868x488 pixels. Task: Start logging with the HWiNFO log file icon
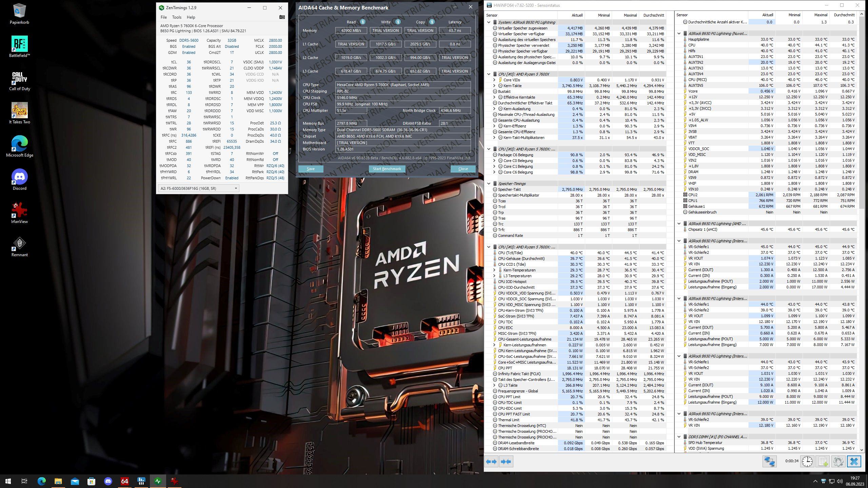823,462
